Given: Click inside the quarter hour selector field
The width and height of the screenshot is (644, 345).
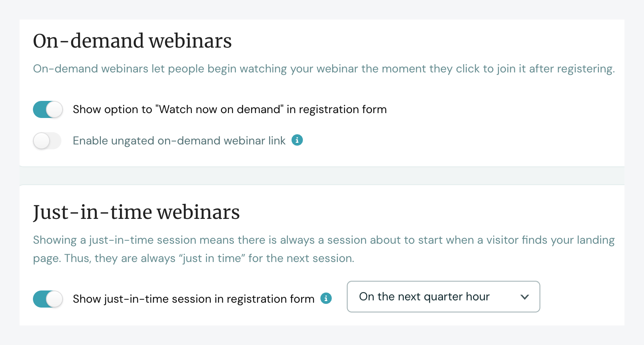Looking at the screenshot, I should [424, 297].
